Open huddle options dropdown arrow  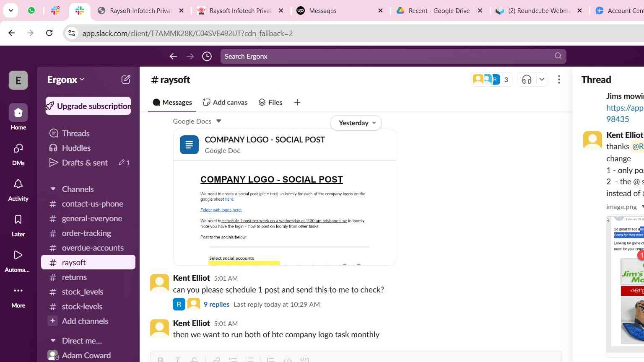coord(542,79)
